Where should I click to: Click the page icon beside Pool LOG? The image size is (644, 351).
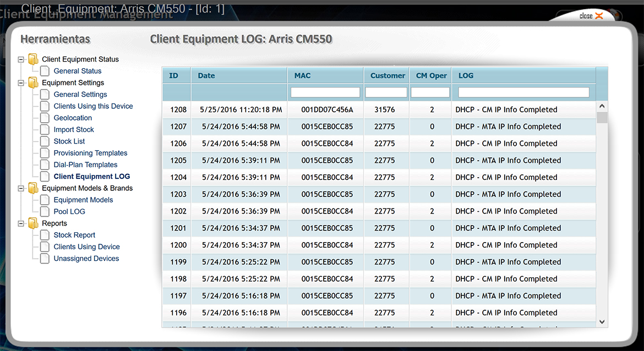[45, 212]
